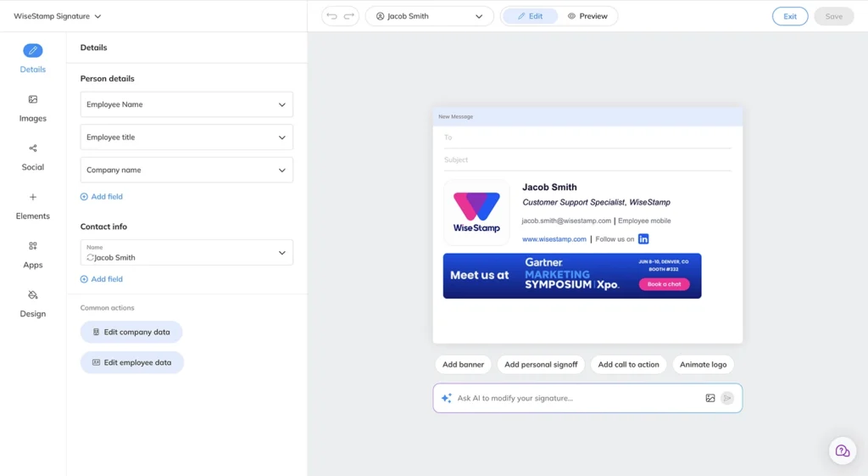The image size is (868, 476).
Task: Open the help chat bubble icon
Action: click(x=843, y=451)
